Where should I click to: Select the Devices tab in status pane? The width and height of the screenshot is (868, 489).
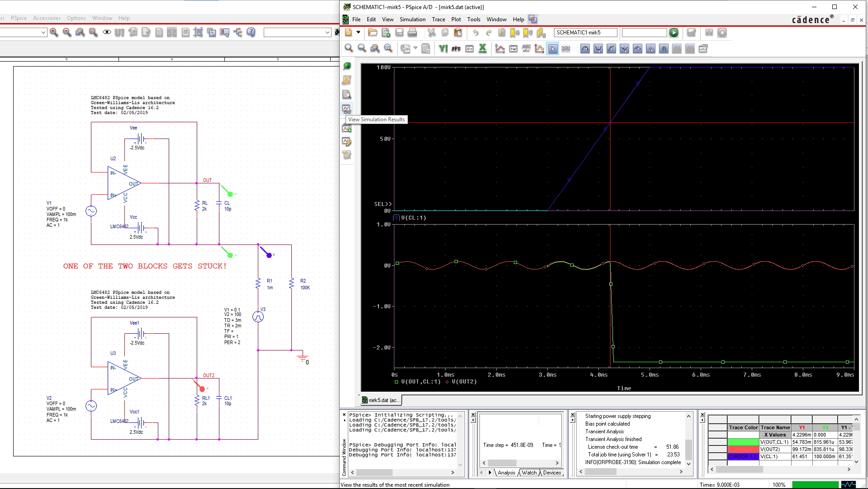point(552,473)
